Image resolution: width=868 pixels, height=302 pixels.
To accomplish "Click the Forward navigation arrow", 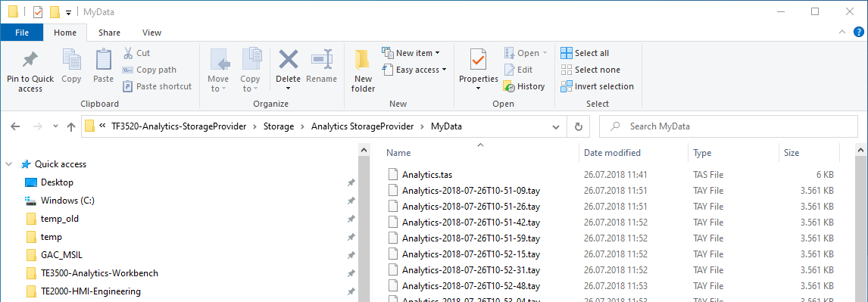I will (38, 126).
